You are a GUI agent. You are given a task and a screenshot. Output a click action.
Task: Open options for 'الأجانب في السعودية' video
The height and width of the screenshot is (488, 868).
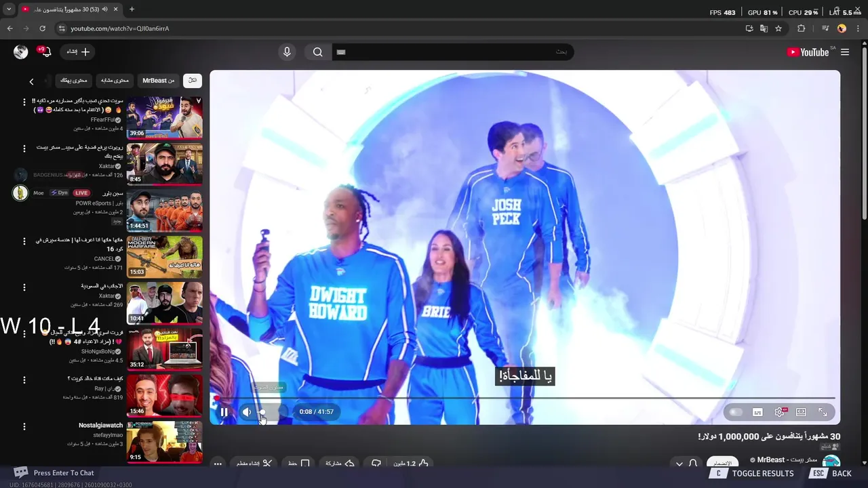[24, 287]
